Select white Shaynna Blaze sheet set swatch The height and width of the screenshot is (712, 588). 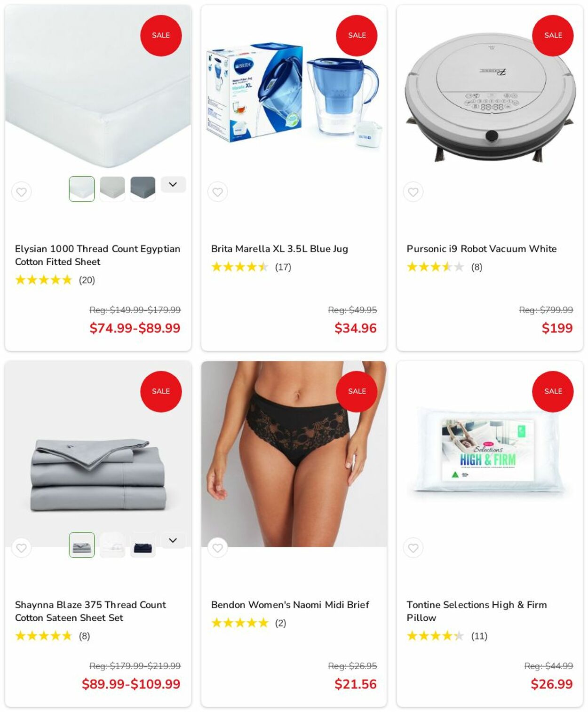click(112, 545)
